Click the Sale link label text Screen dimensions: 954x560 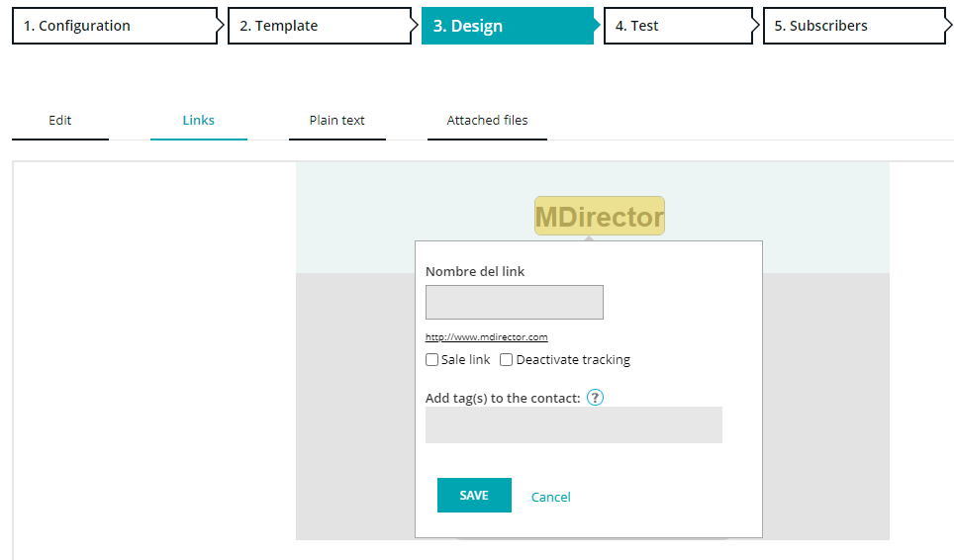tap(466, 360)
